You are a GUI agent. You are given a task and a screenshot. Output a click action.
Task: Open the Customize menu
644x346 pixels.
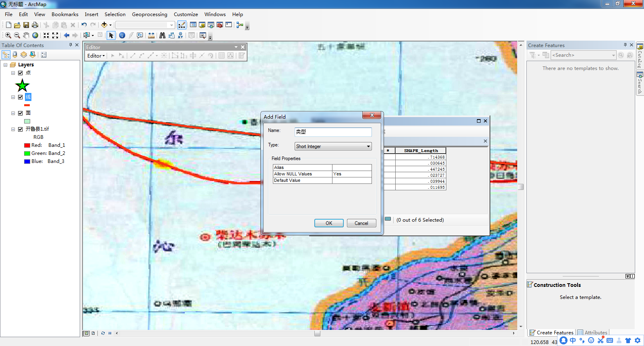click(x=186, y=14)
